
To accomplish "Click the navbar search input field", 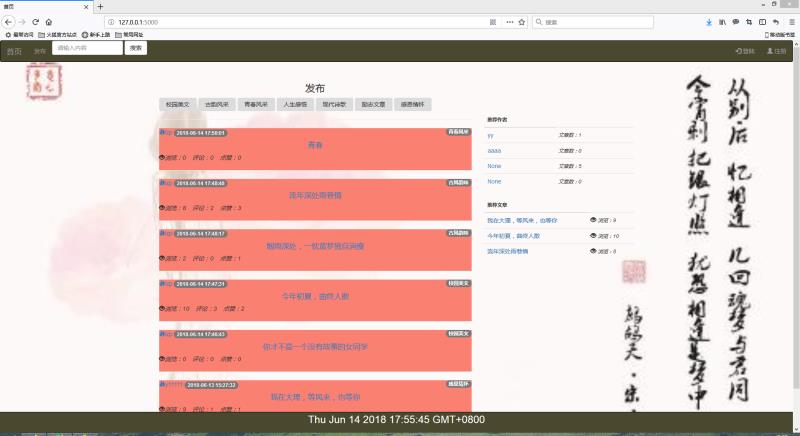I will tap(87, 48).
